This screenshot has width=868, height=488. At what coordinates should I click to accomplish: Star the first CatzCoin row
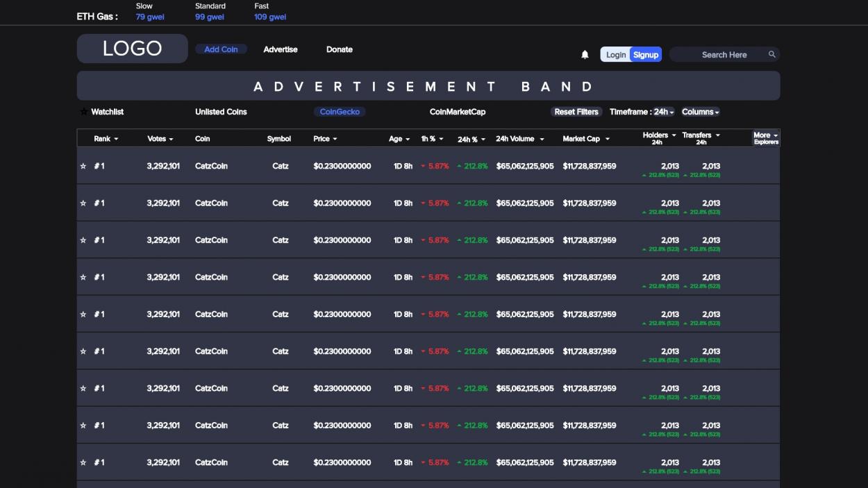tap(83, 166)
